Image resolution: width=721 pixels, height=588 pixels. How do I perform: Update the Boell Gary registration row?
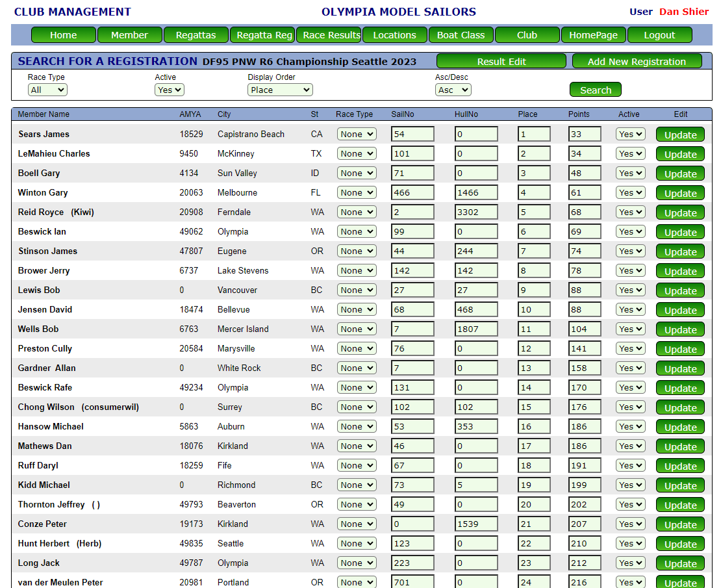click(x=680, y=174)
